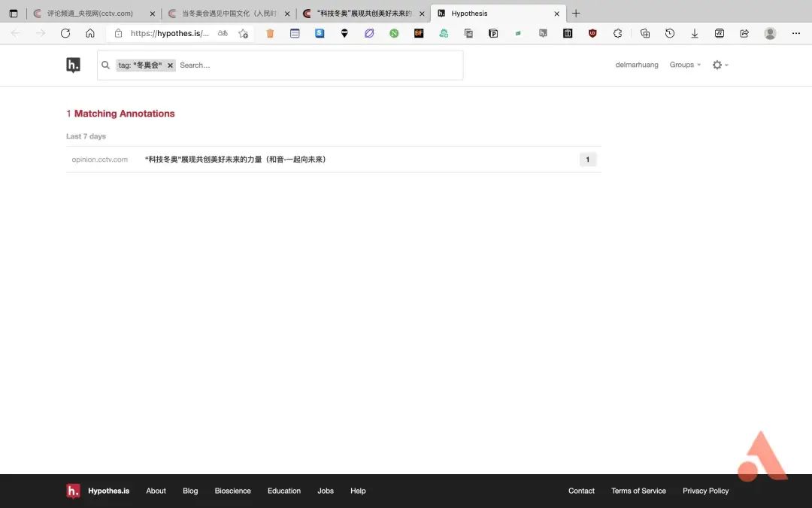Screen dimensions: 812x508
Task: Open the Jobs footer link
Action: pyautogui.click(x=326, y=491)
